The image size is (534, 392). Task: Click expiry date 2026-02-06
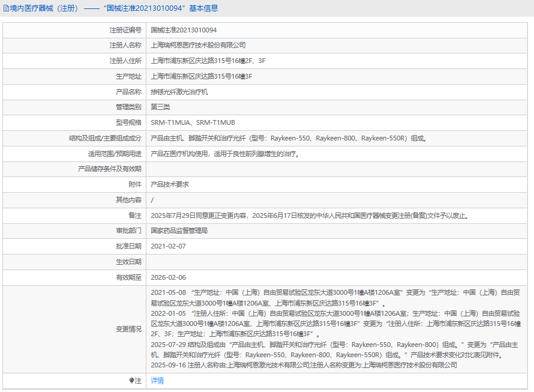tap(169, 277)
